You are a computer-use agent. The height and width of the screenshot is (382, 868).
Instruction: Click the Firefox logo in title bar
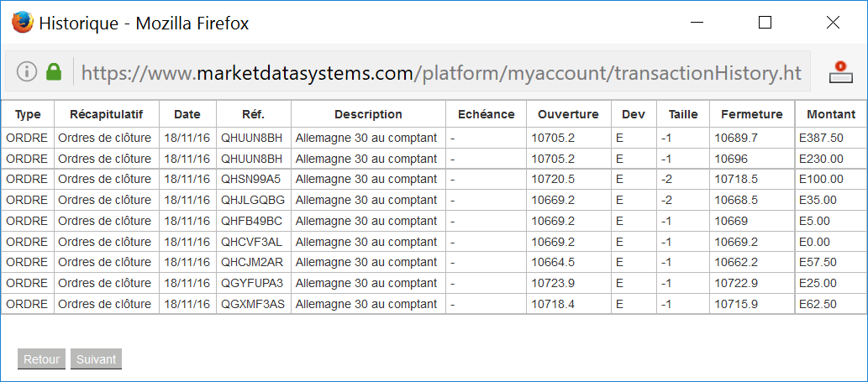point(23,22)
